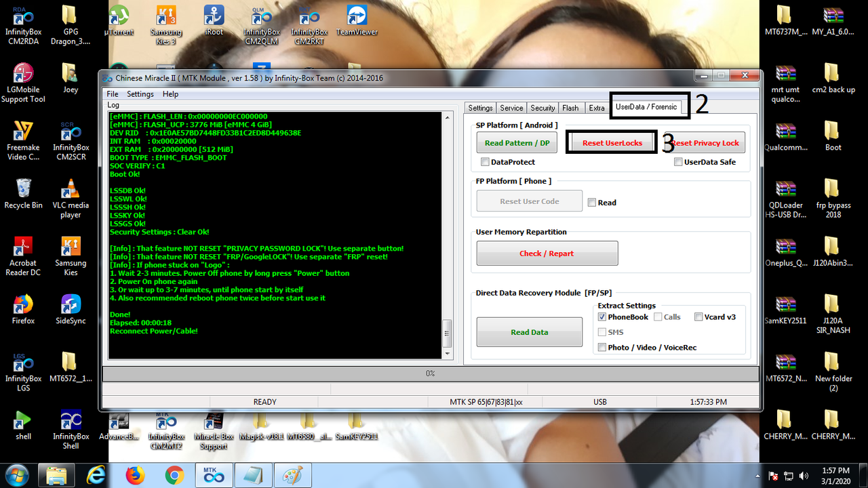This screenshot has width=868, height=488.
Task: Open MT6737M archive on desktop
Action: click(785, 20)
